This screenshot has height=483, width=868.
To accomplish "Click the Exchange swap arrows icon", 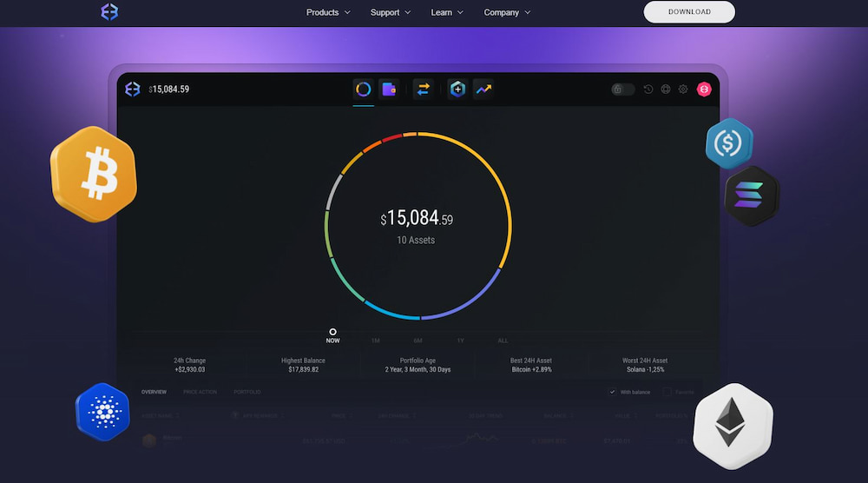I will point(423,89).
